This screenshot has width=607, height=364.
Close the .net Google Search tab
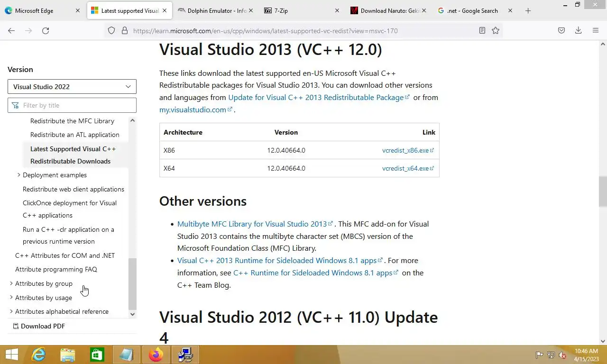pyautogui.click(x=510, y=10)
